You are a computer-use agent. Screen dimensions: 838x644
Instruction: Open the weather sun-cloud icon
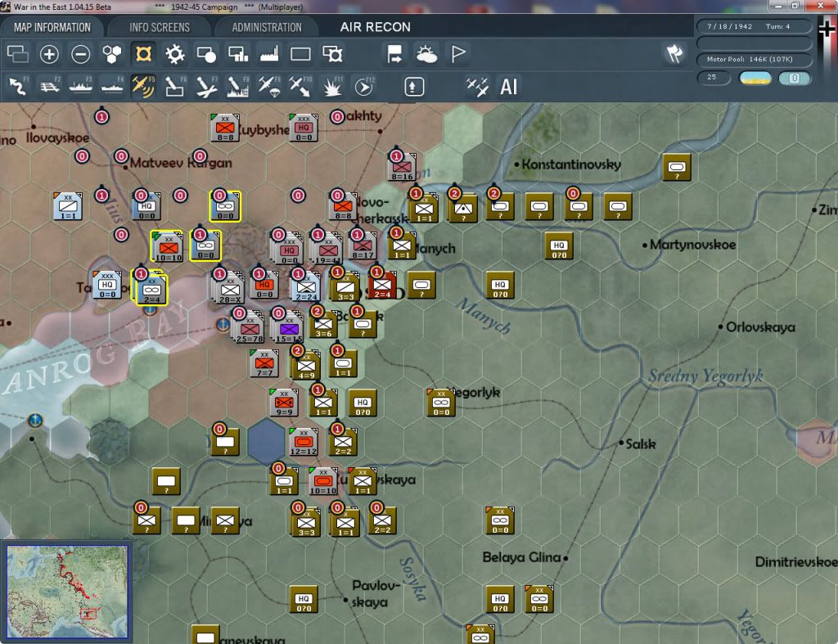tap(426, 54)
